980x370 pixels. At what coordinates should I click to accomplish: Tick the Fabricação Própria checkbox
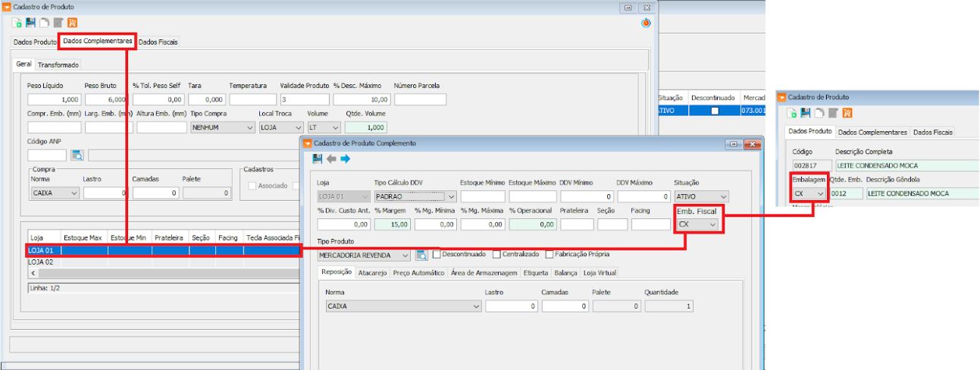(549, 254)
